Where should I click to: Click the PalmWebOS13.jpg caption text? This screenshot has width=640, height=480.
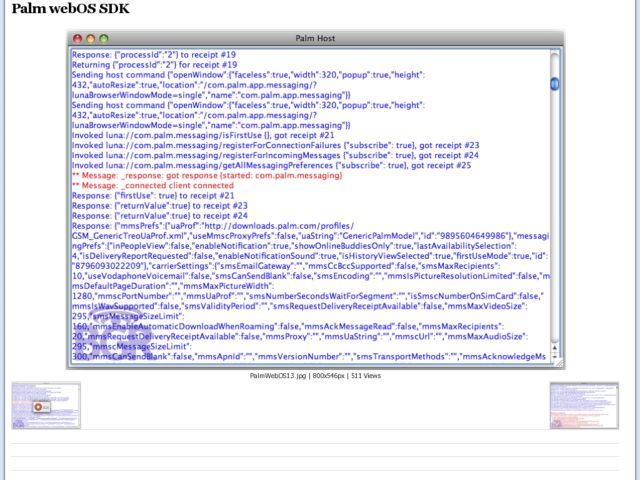(315, 376)
